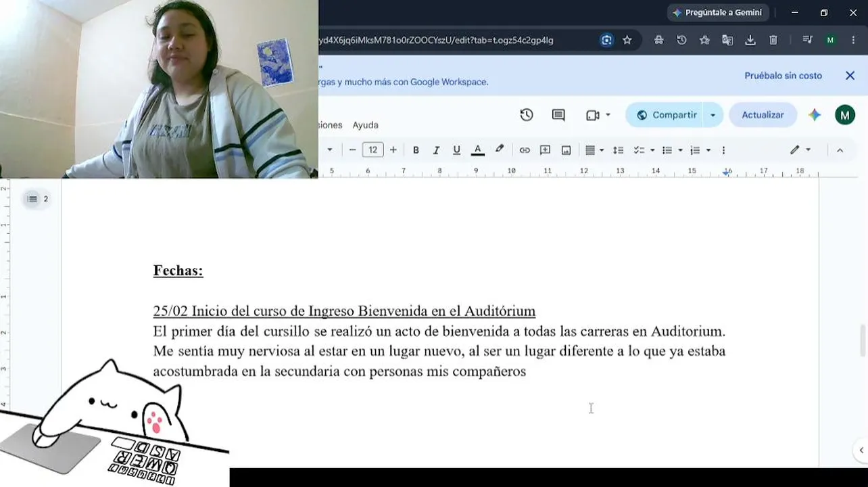Click Pruébalo sin costo link
868x487 pixels.
pos(783,76)
